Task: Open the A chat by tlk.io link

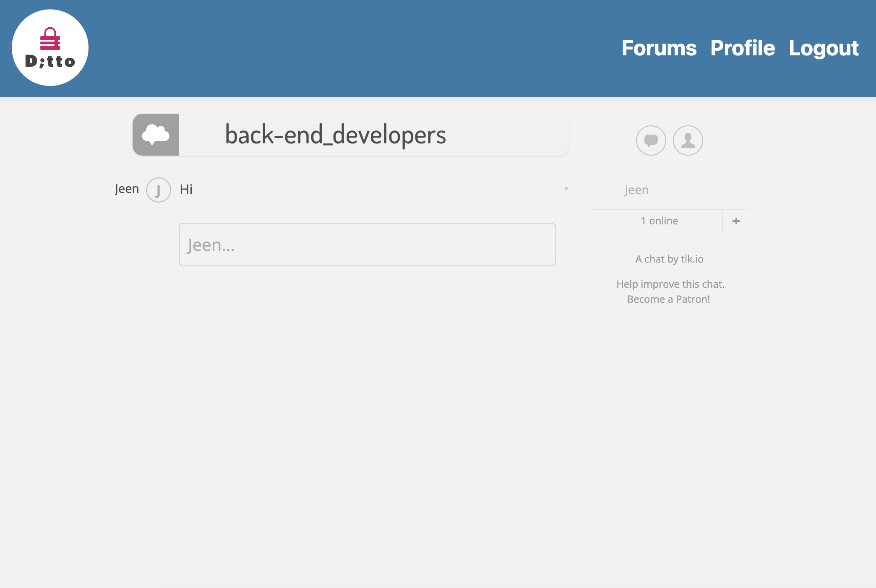Action: (669, 259)
